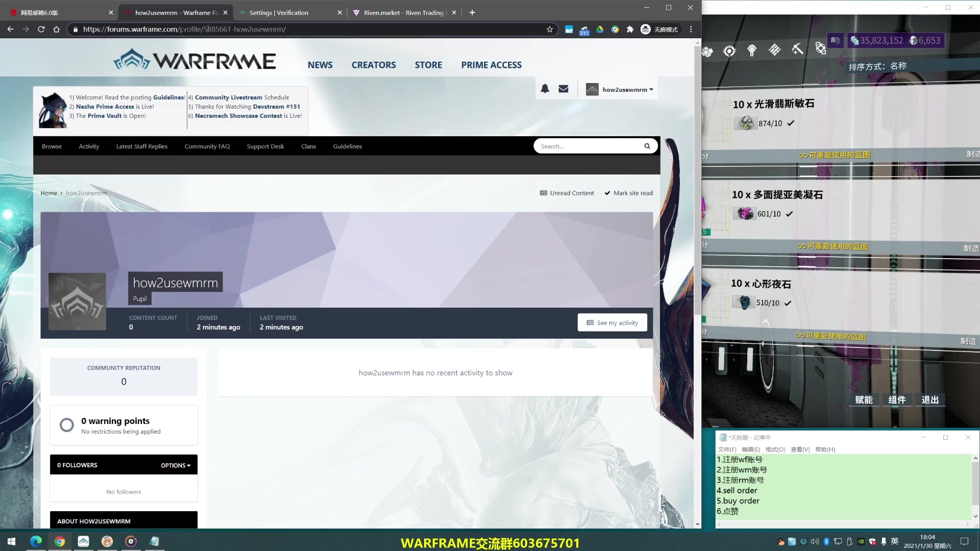Click the how2usewmrm profile avatar
The width and height of the screenshot is (980, 551).
(x=77, y=302)
